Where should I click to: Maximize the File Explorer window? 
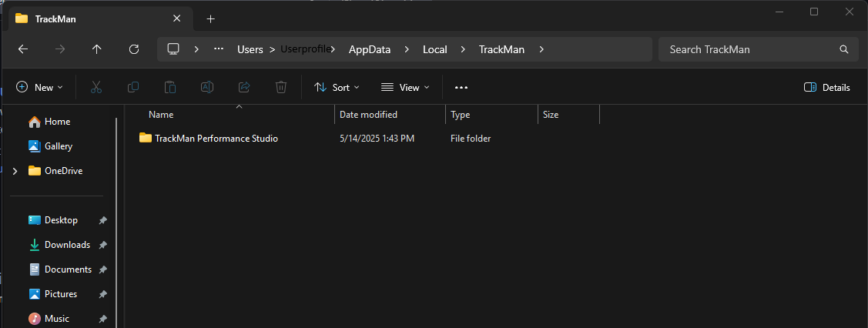click(x=814, y=12)
